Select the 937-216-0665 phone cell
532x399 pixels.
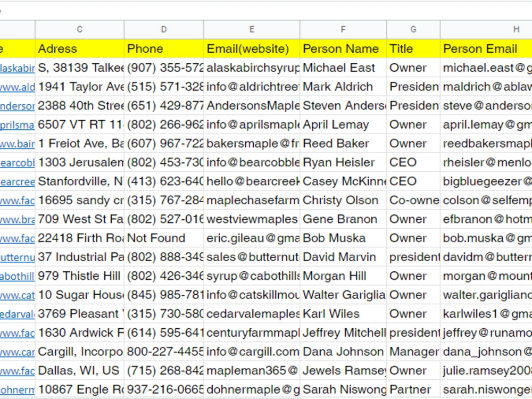point(164,389)
